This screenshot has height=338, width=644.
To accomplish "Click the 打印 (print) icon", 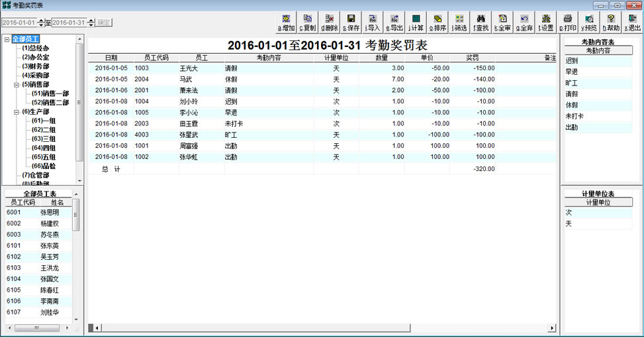I will pyautogui.click(x=568, y=23).
